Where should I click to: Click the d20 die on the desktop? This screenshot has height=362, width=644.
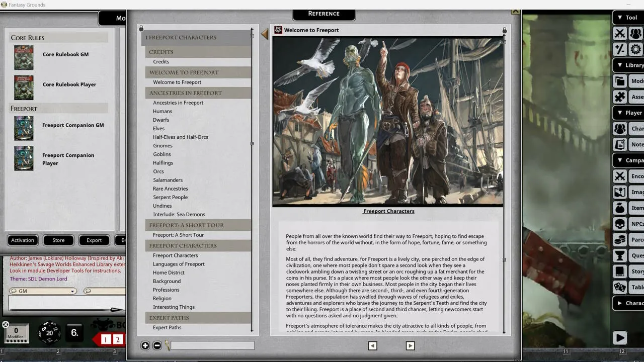[x=49, y=332]
